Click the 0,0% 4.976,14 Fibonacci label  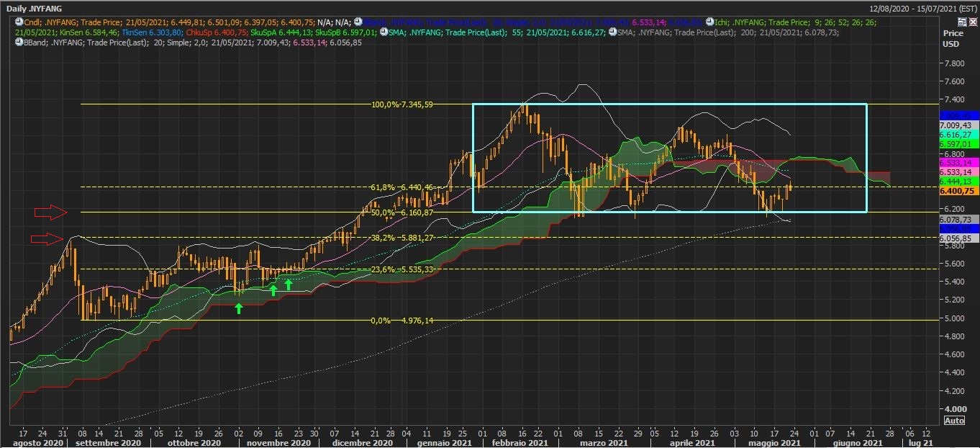(x=404, y=321)
